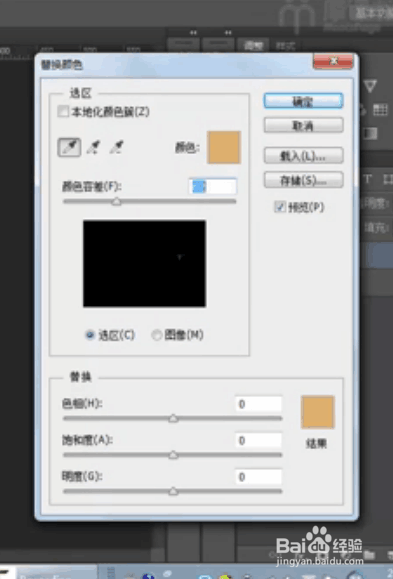This screenshot has width=393, height=579.
Task: Select the add-to-sample eyedropper with plus
Action: click(93, 147)
